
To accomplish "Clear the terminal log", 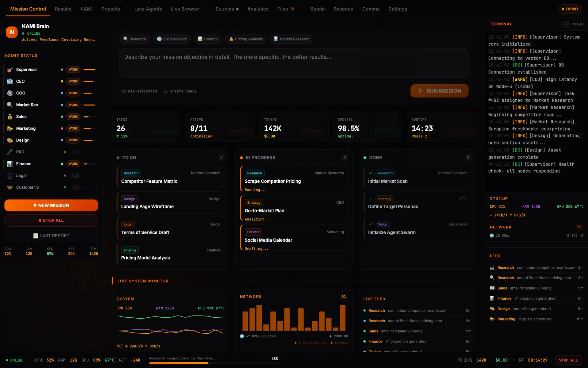I will click(x=578, y=24).
